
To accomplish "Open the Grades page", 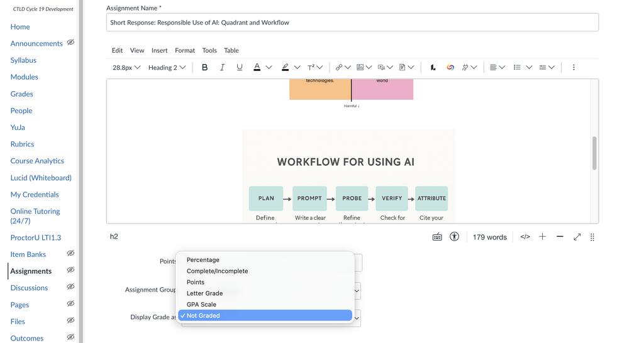I will pyautogui.click(x=22, y=94).
